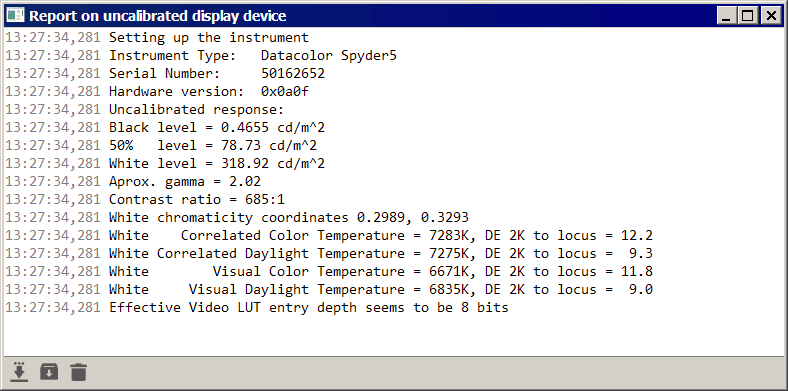The image size is (788, 391).
Task: Clear the log with trash icon
Action: tap(78, 372)
